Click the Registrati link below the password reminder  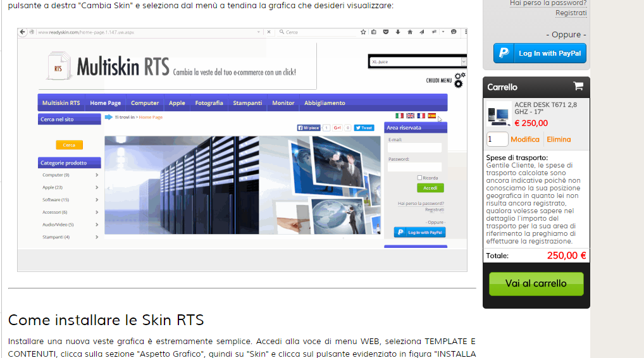[x=571, y=13]
